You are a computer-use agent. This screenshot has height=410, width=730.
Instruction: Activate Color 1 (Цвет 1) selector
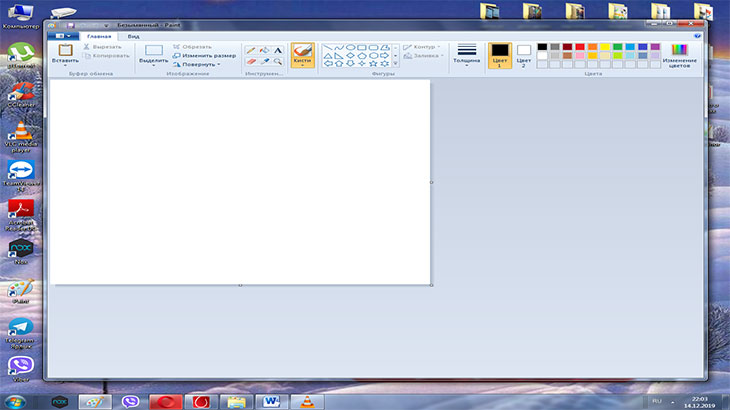coord(499,55)
